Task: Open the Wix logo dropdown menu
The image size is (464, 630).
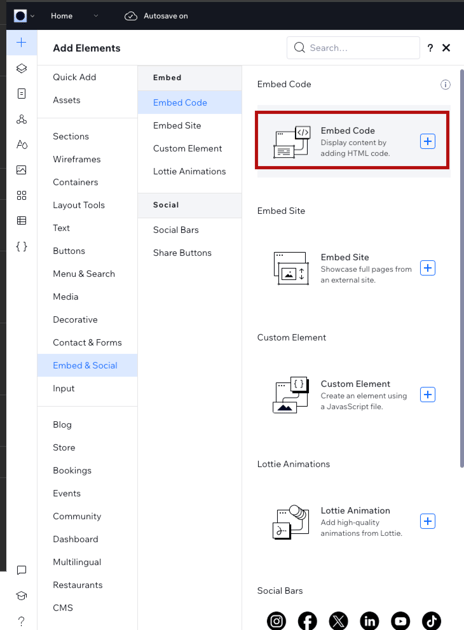Action: pyautogui.click(x=24, y=16)
